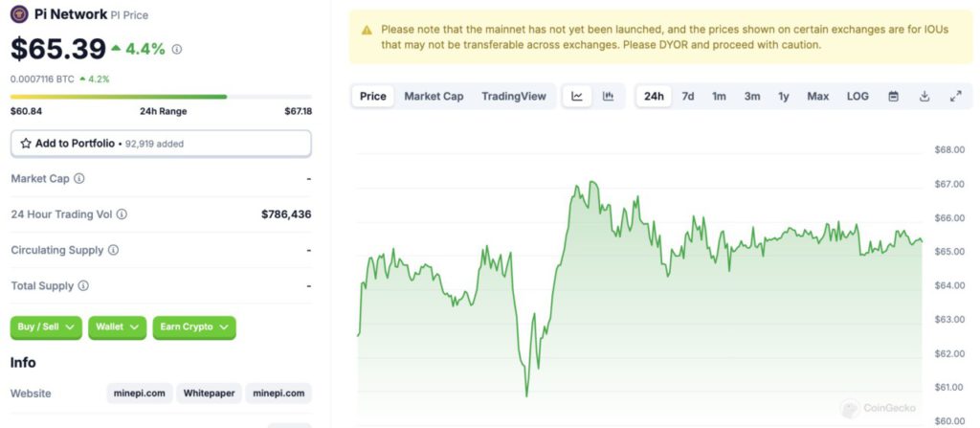
Task: Click the 24 Hour Trading Vol info icon
Action: [x=122, y=214]
